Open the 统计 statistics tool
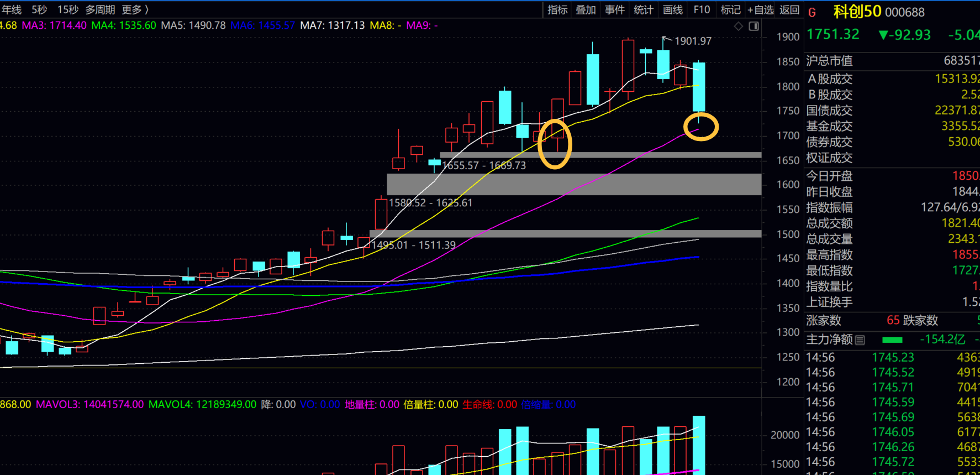The image size is (980, 475). pos(644,9)
